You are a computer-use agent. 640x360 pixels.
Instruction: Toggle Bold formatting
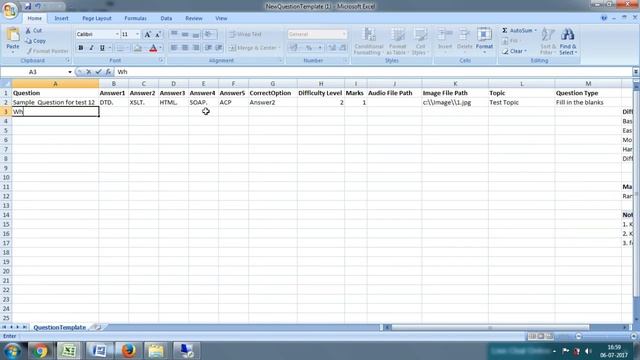coord(81,48)
